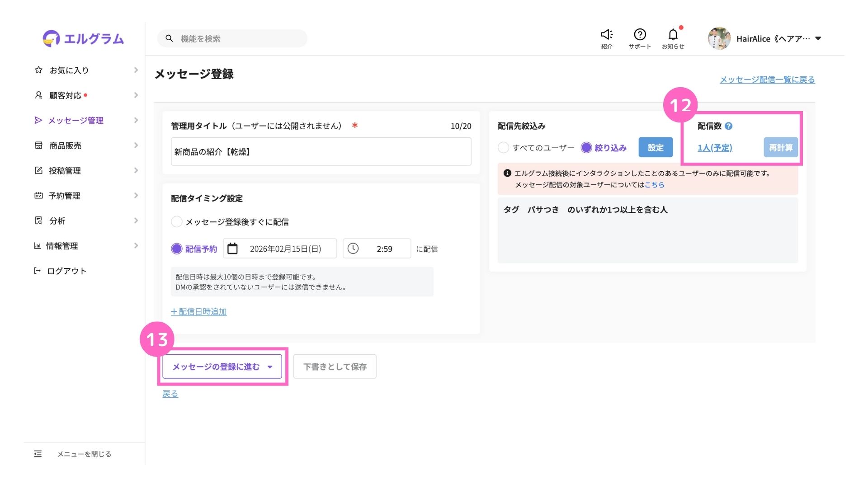Click the blue 設定 filter button
The width and height of the screenshot is (868, 488).
click(655, 147)
